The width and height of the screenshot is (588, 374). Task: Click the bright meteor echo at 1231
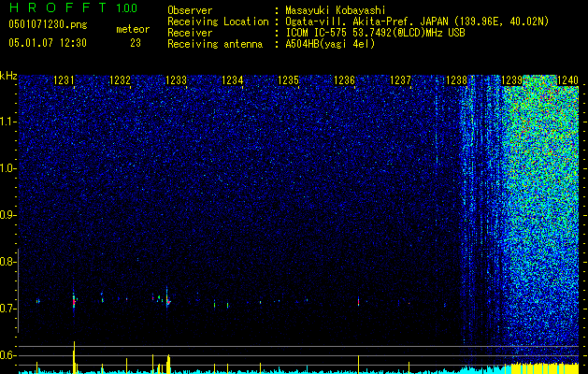pyautogui.click(x=74, y=300)
